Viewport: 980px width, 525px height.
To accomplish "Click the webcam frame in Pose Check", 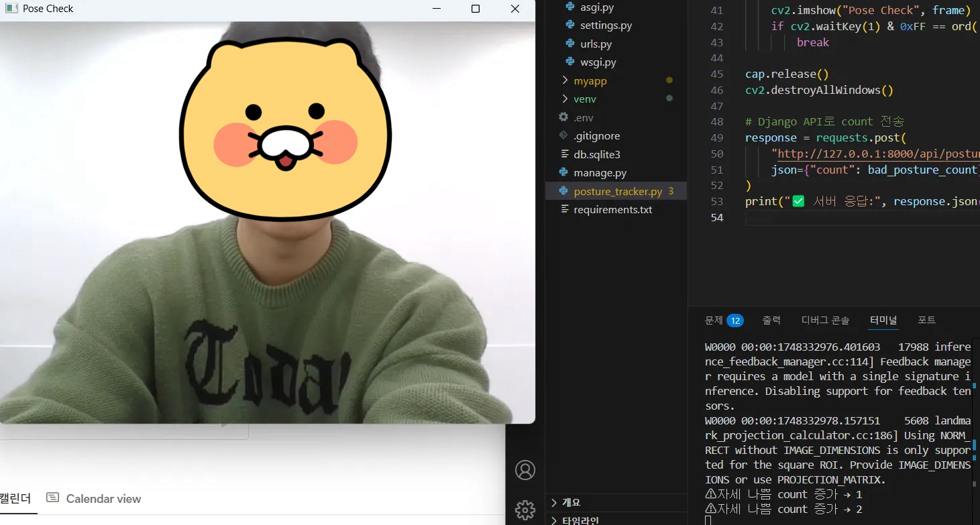I will (268, 222).
